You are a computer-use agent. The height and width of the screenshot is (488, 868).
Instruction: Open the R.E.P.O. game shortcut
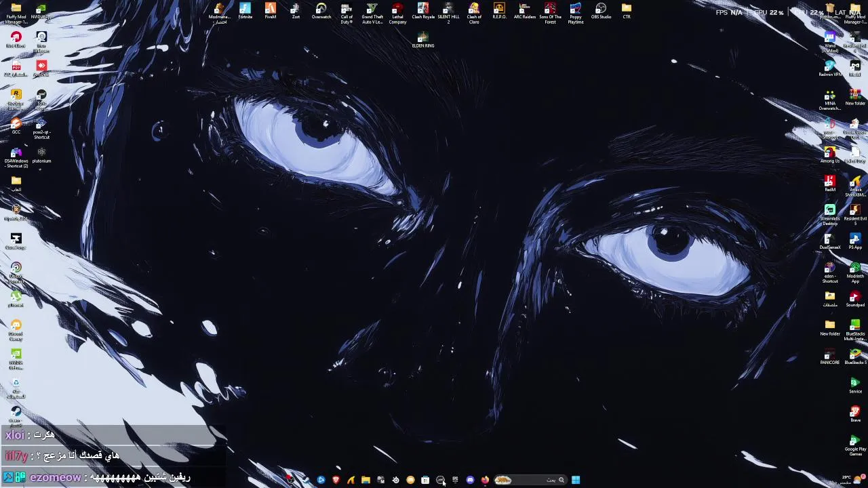[499, 12]
